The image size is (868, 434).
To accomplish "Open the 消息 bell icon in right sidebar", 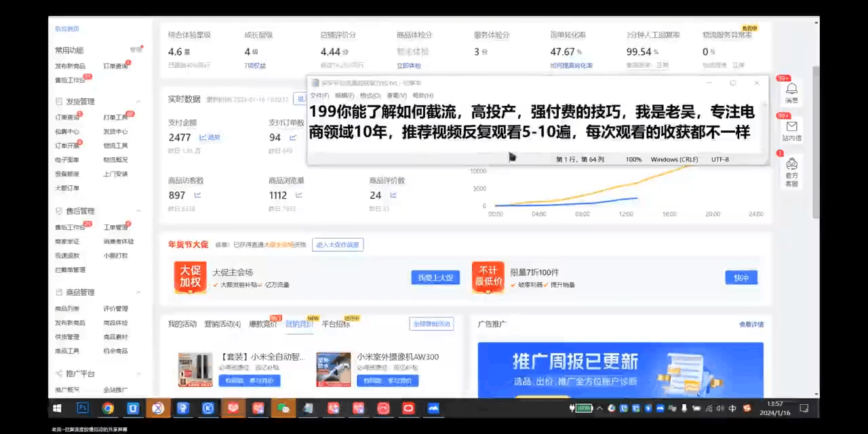I will tap(791, 88).
